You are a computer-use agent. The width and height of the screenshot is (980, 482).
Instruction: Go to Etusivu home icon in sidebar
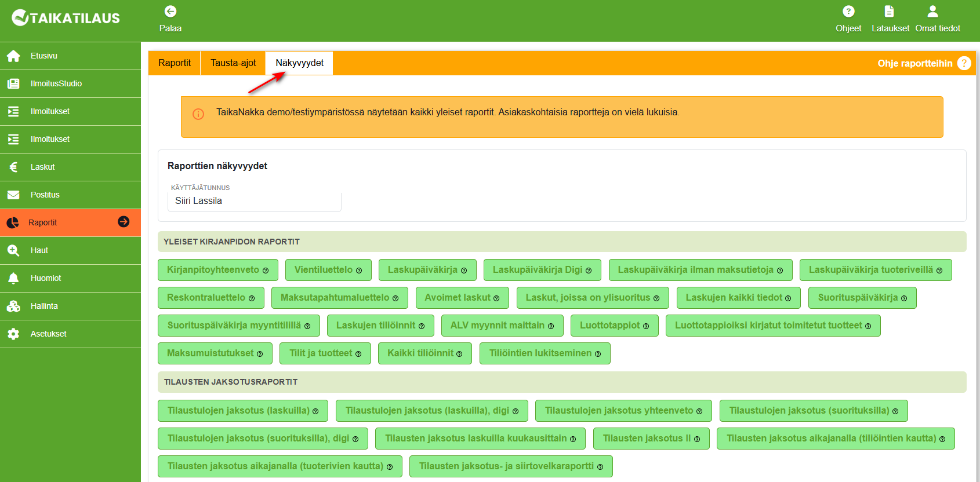13,56
